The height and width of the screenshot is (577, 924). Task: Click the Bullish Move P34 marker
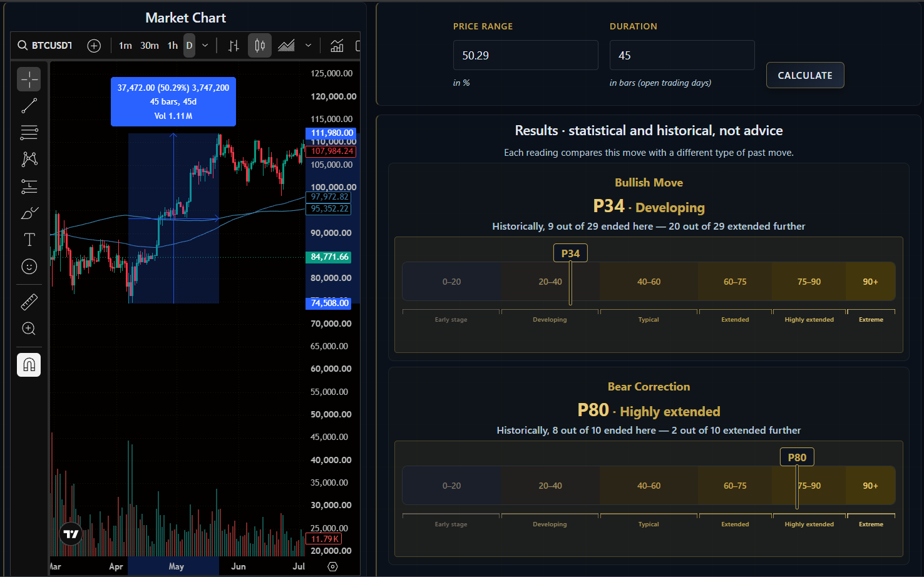[x=570, y=253]
